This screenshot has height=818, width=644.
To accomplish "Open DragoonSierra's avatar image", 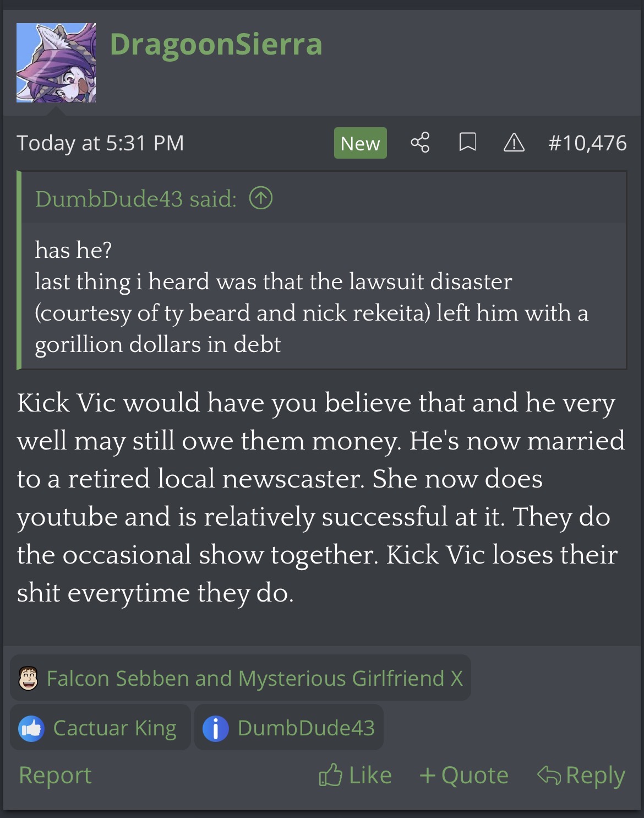I will tap(56, 63).
